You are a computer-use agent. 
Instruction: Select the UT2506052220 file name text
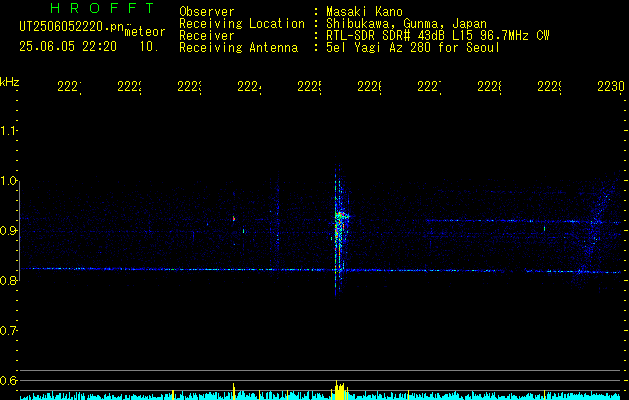(x=71, y=27)
